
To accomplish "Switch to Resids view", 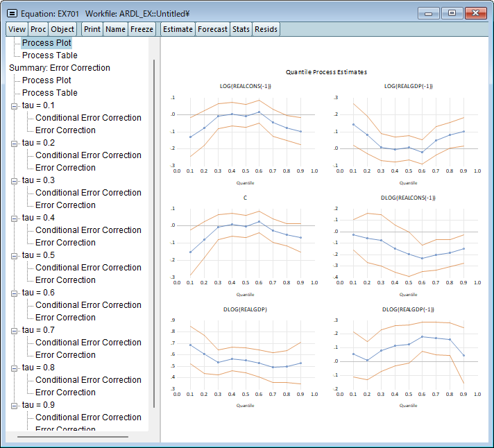I will tap(266, 29).
